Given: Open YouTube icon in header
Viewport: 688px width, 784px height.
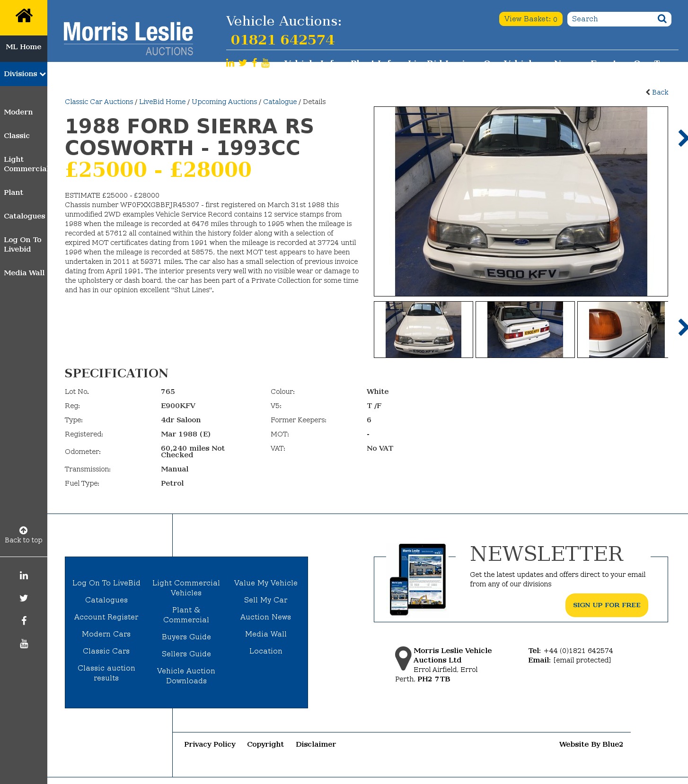Looking at the screenshot, I should (x=265, y=63).
